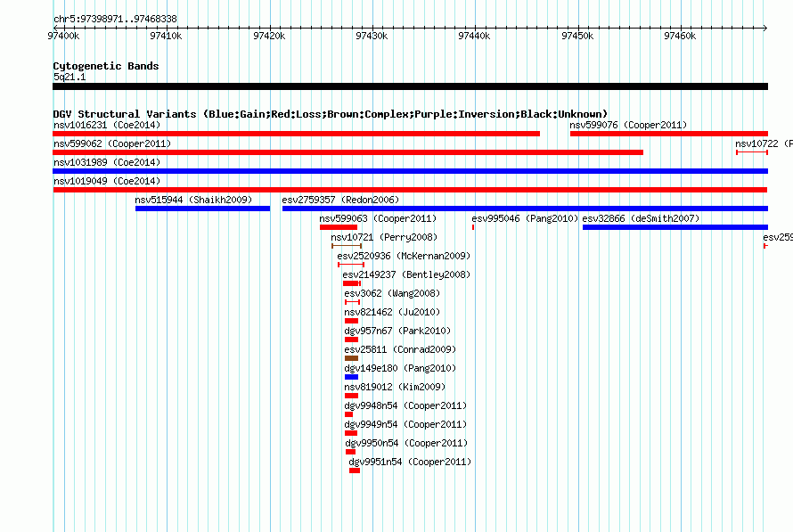Screen dimensions: 793x532
Task: Click the dgv957n67 (Park2010) label
Action: 397,331
